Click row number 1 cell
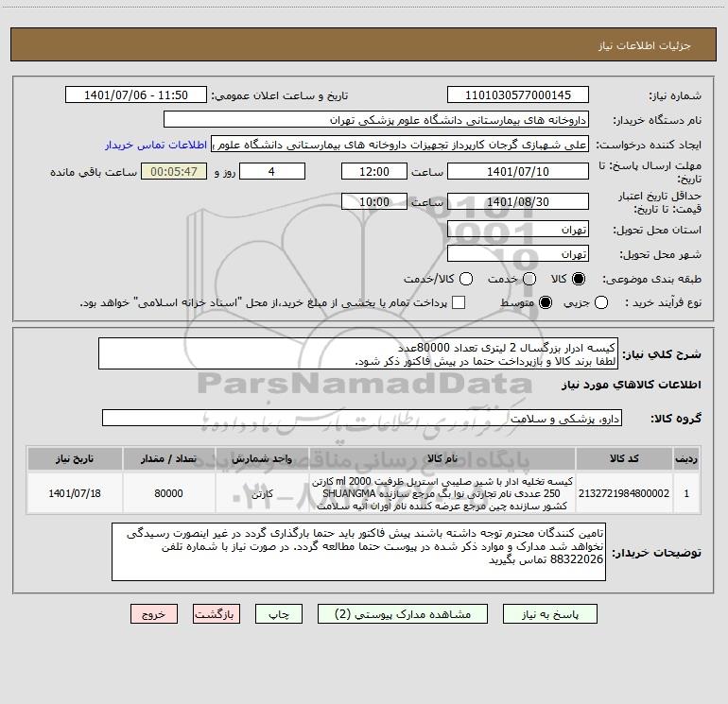Viewport: 728px width, 704px height. 686,493
